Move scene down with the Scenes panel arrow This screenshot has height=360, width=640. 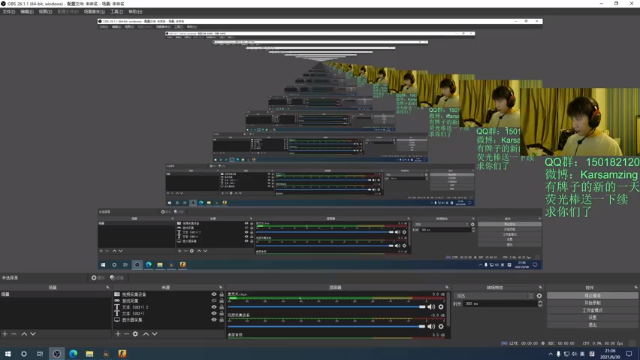click(x=33, y=334)
